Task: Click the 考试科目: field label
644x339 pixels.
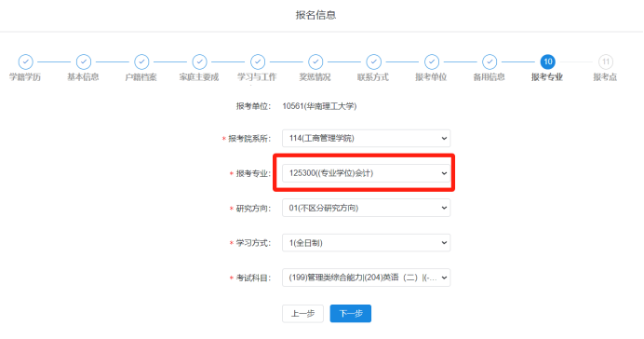Action: [253, 278]
